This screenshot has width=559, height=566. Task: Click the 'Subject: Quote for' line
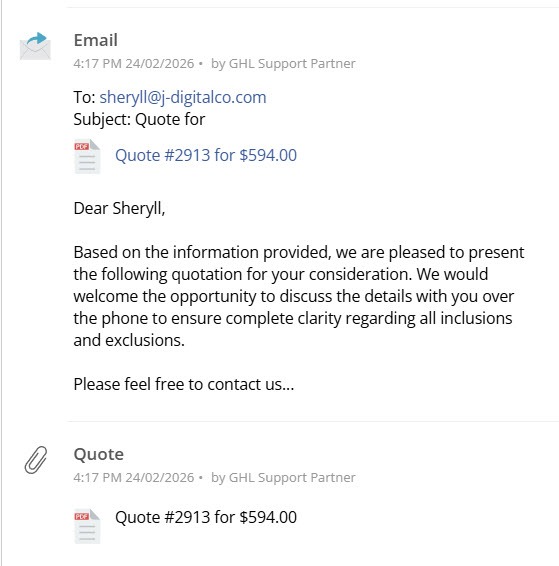[x=139, y=119]
